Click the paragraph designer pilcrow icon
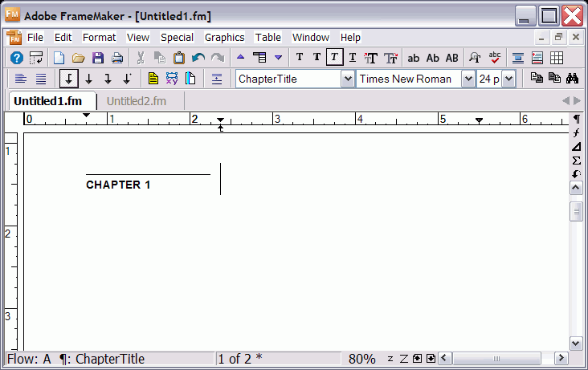Image resolution: width=588 pixels, height=370 pixels. [x=577, y=119]
